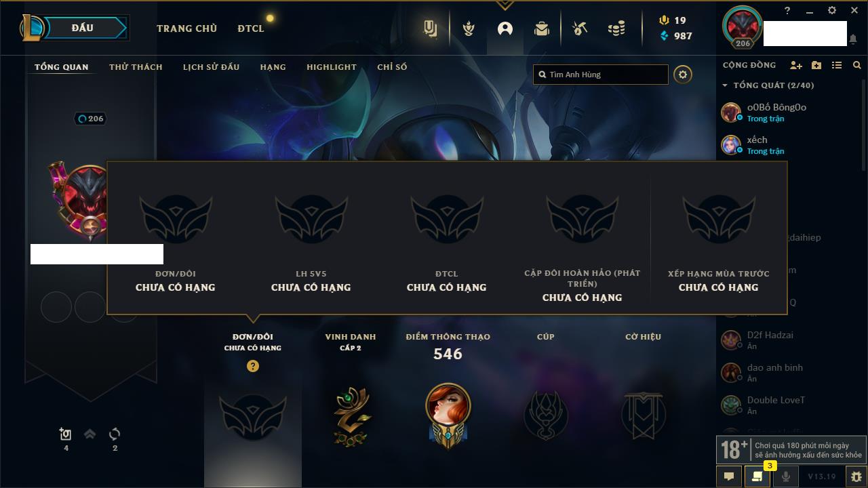Click the notification bell icon
Screen dimensions: 868x488
[x=853, y=39]
